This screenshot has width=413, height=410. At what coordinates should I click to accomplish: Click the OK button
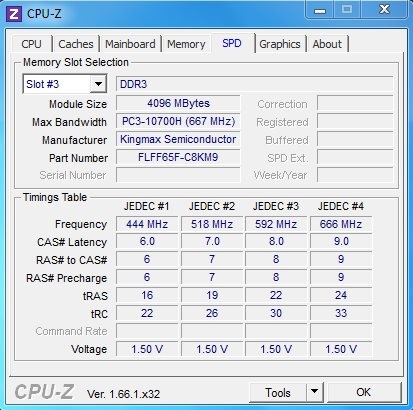coord(364,392)
